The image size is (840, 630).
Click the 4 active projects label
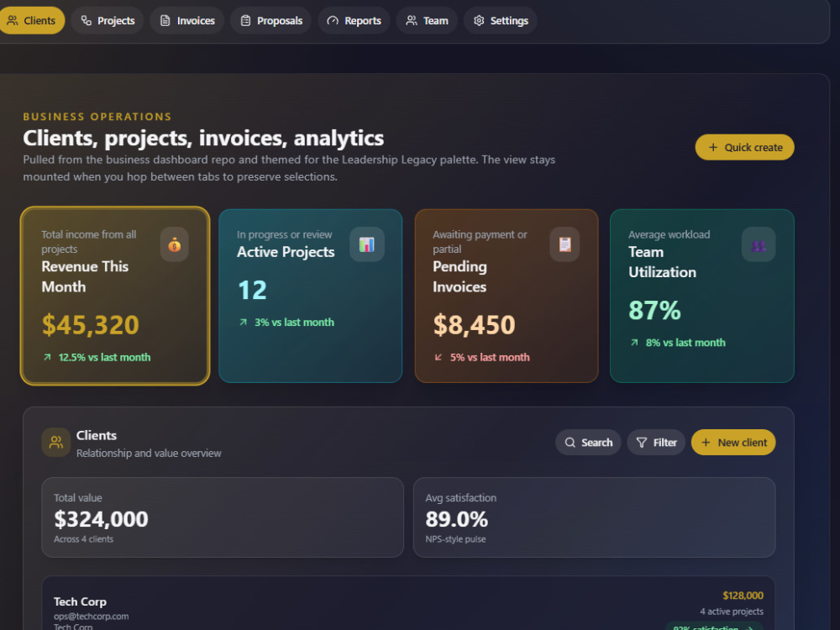tap(732, 612)
